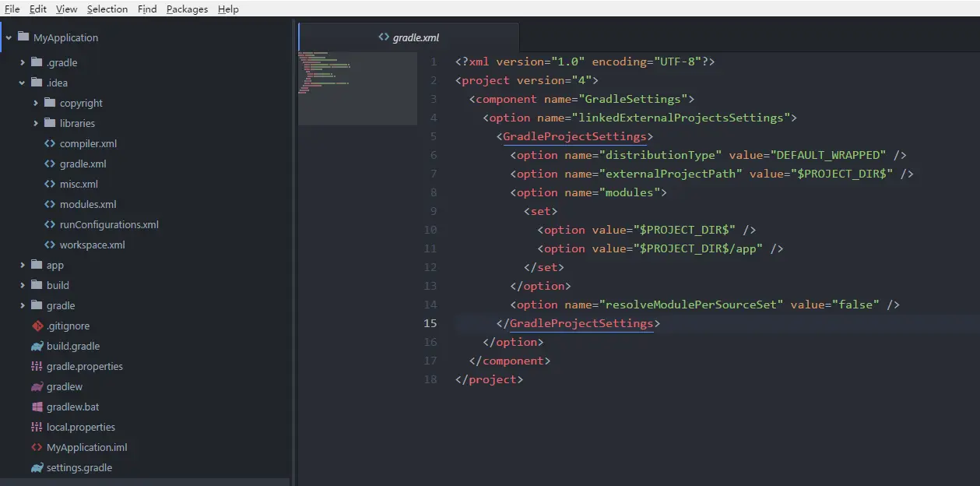Click the misc.xml code file icon
Image resolution: width=980 pixels, height=486 pixels.
(x=50, y=184)
